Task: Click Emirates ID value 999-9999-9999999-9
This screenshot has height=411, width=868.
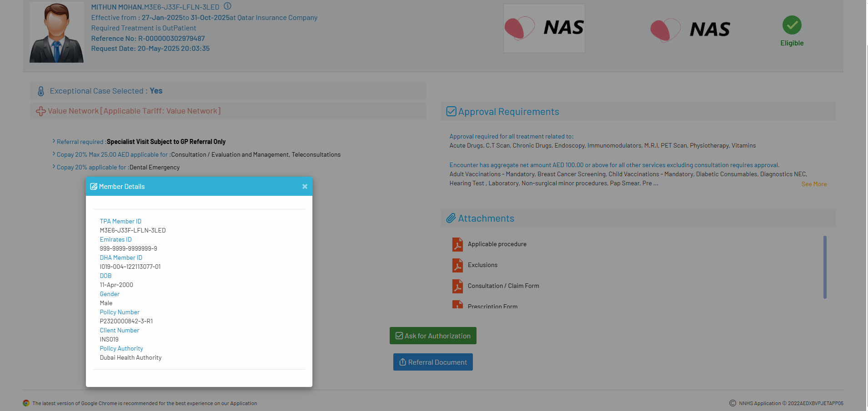Action: coord(129,249)
